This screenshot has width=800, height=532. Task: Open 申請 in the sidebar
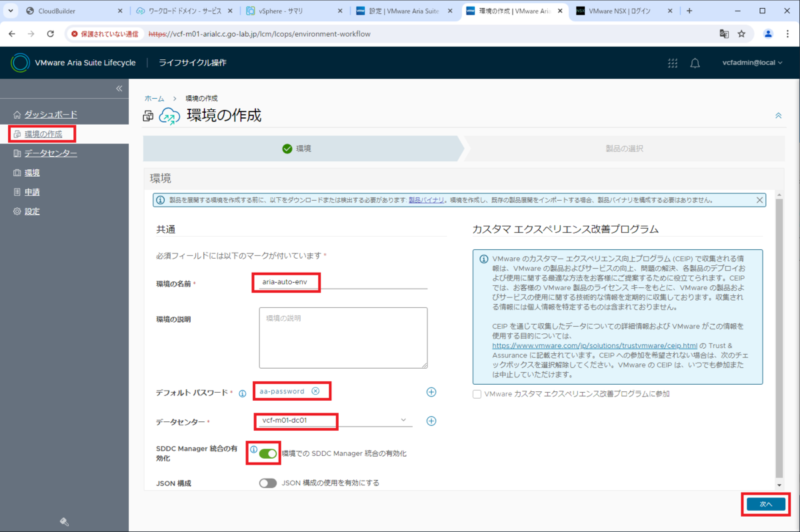pos(32,192)
